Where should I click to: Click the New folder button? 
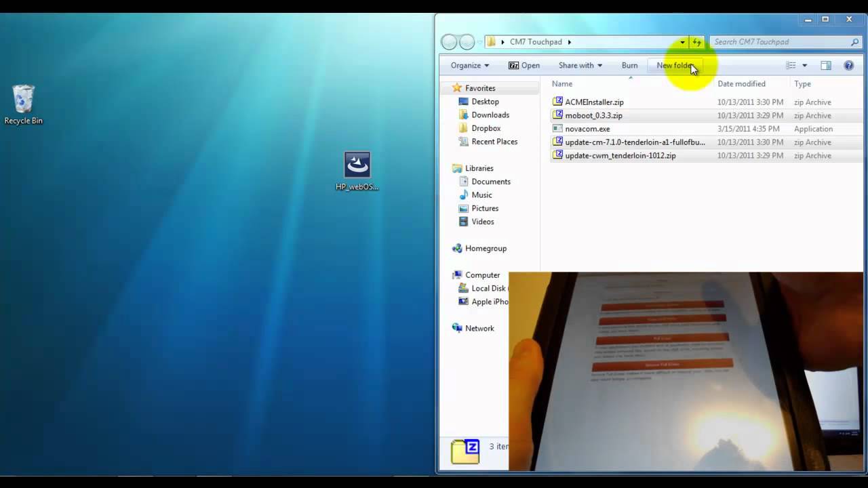(x=675, y=66)
